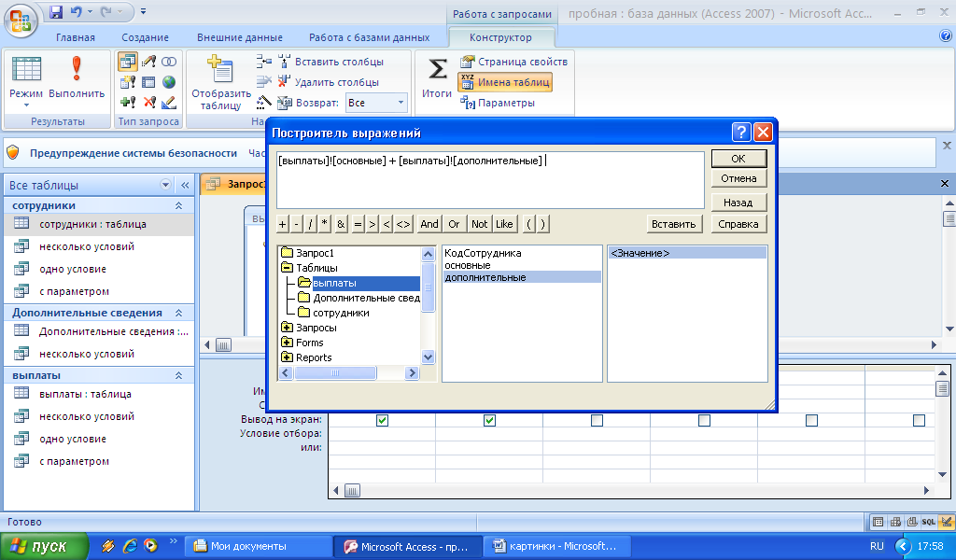Expand the Forms node in expression tree
This screenshot has height=560, width=956.
pos(287,343)
